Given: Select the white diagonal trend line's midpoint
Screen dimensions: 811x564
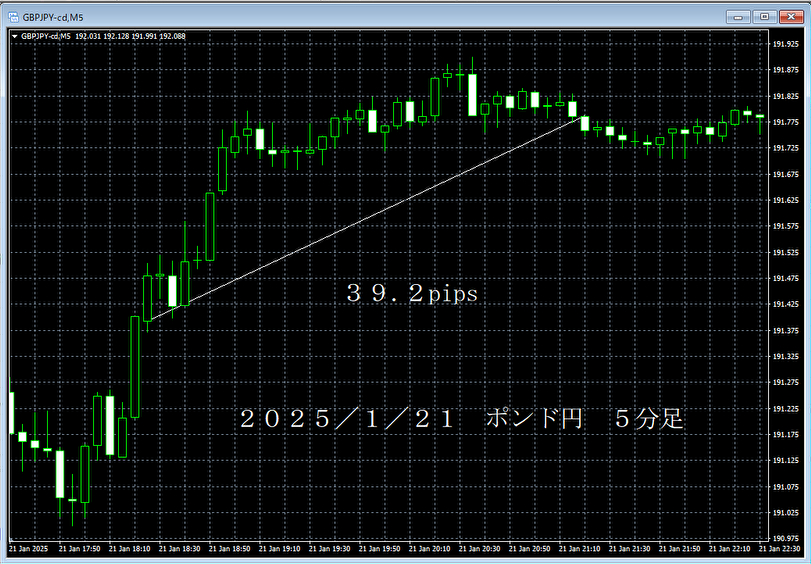Looking at the screenshot, I should pos(364,220).
